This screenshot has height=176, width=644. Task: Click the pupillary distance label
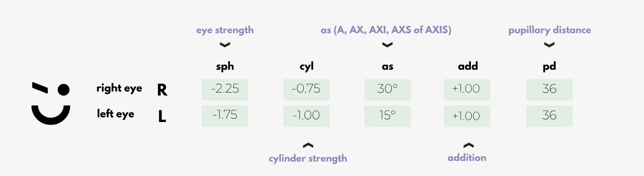coord(549,30)
